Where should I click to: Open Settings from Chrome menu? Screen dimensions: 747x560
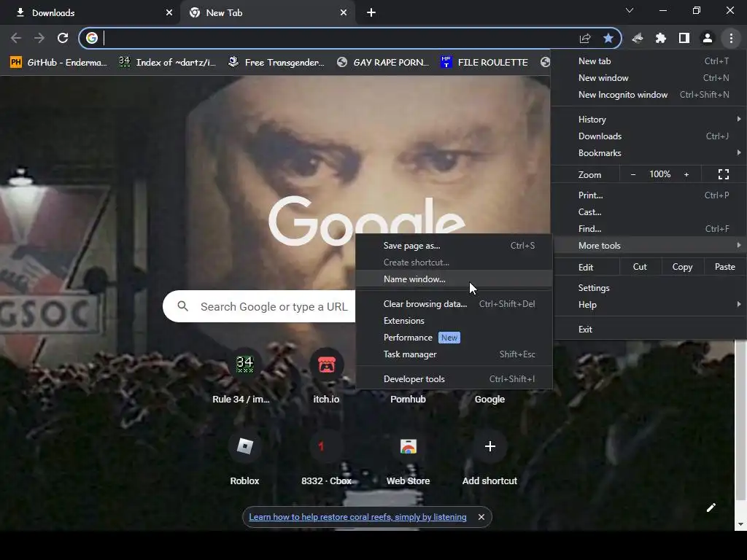coord(649,287)
